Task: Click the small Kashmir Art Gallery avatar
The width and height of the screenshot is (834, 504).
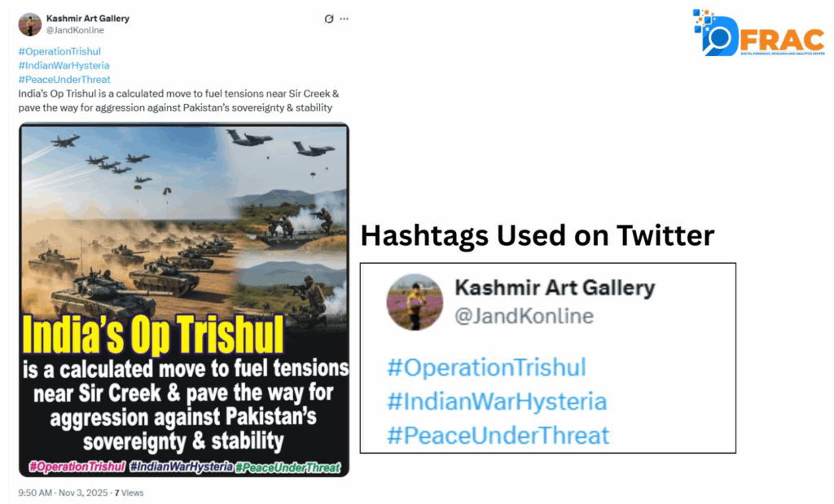Action: click(x=30, y=24)
